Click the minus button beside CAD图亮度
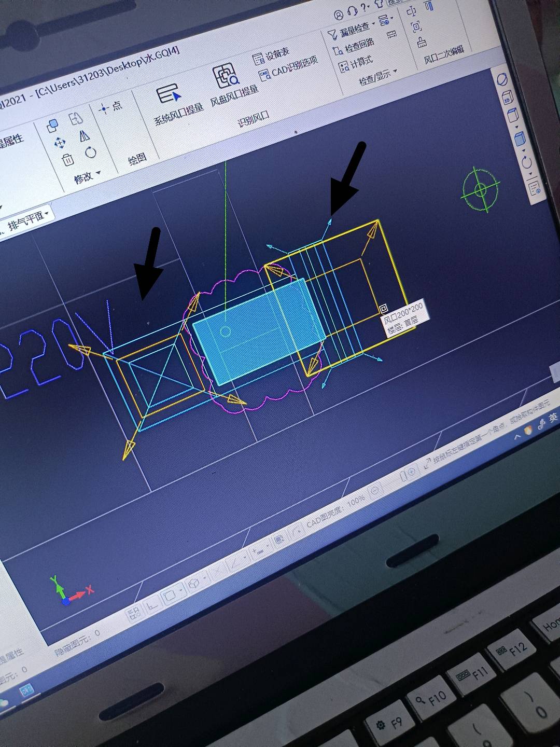This screenshot has height=747, width=560. (x=375, y=489)
